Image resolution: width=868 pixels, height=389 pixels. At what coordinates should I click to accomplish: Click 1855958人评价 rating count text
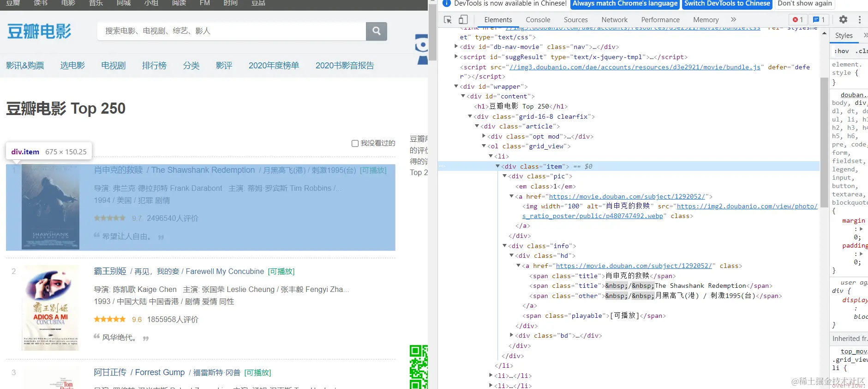tap(173, 319)
